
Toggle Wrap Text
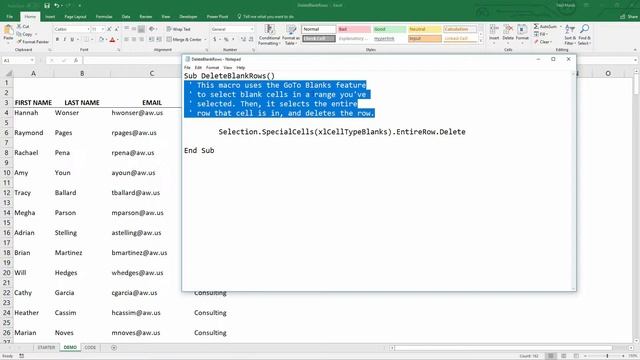tap(178, 29)
